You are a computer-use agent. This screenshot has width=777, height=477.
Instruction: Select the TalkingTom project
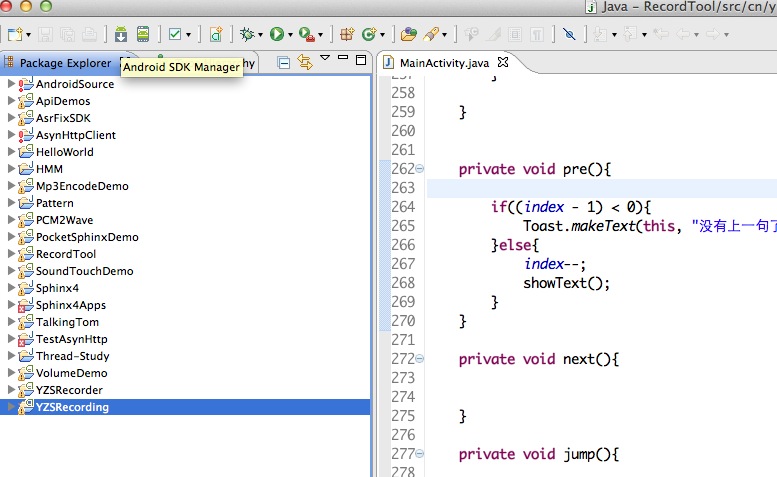pos(67,322)
